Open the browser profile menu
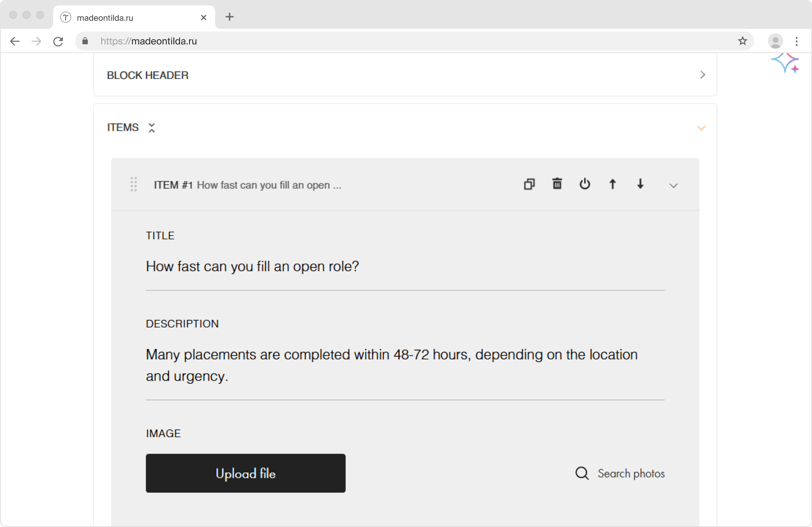The height and width of the screenshot is (527, 812). tap(775, 41)
